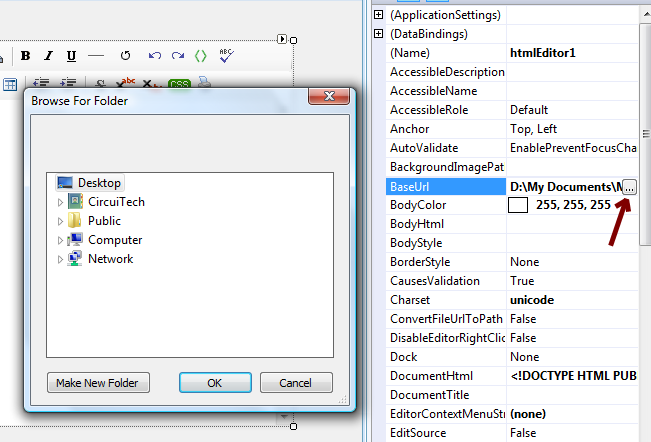651x442 pixels.
Task: Open the BaseUrl ellipsis browse button
Action: [629, 187]
